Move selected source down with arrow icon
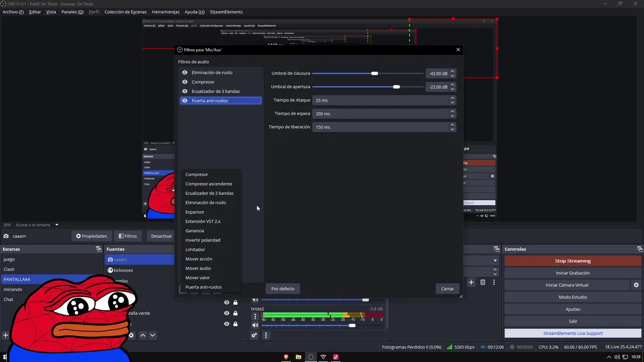The image size is (644, 362). pyautogui.click(x=152, y=335)
